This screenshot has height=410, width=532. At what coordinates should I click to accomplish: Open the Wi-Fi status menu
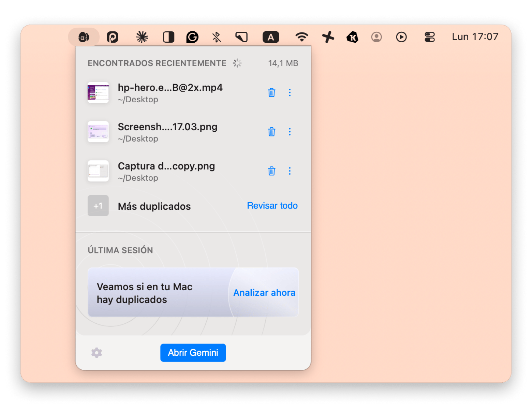click(x=302, y=37)
